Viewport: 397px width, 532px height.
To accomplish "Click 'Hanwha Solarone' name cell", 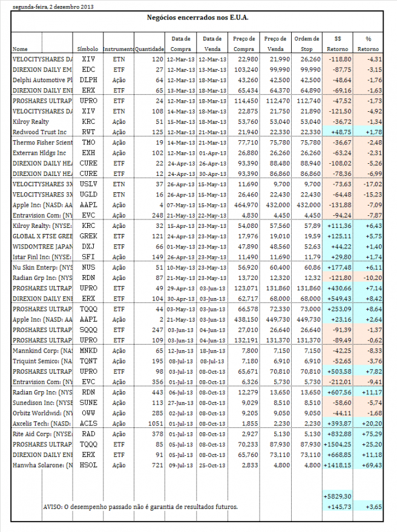I will pyautogui.click(x=42, y=465).
